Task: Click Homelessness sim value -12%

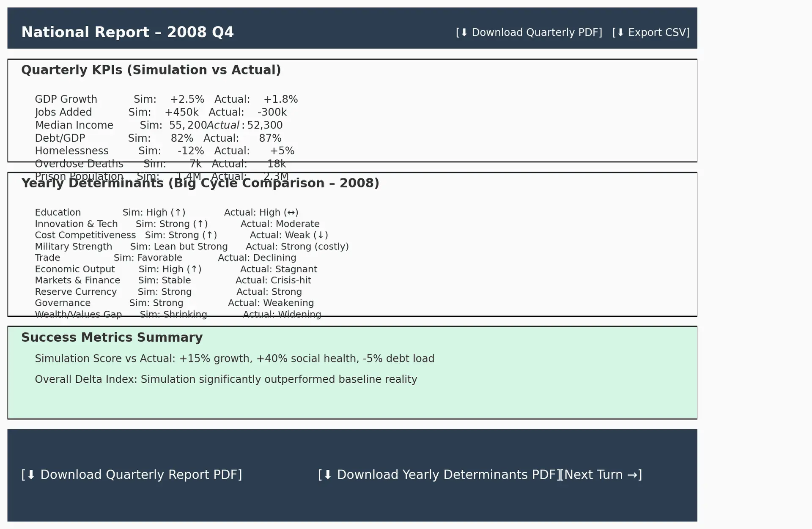Action: [x=191, y=151]
